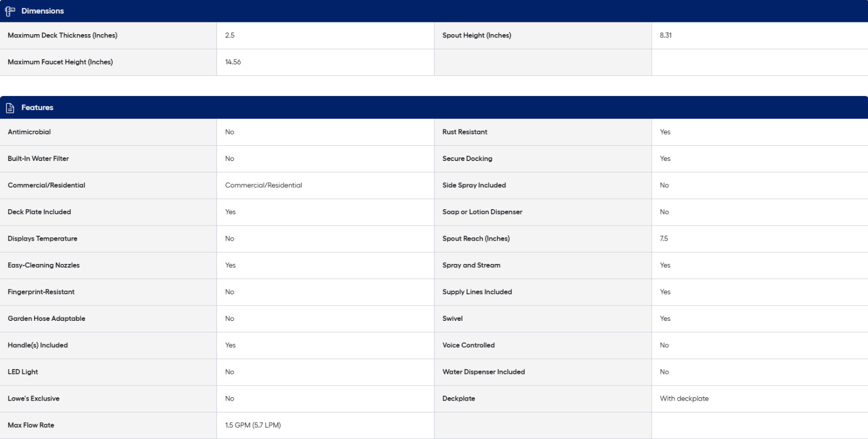868x439 pixels.
Task: Click the Spout Height value 8.31
Action: [666, 35]
